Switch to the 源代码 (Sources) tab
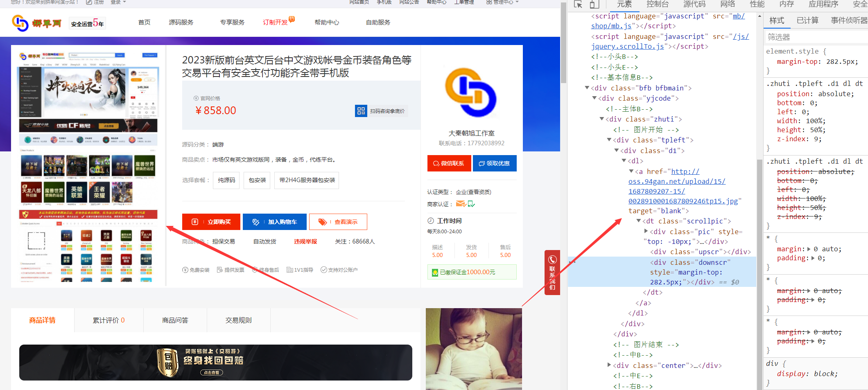The height and width of the screenshot is (390, 868). pyautogui.click(x=694, y=4)
